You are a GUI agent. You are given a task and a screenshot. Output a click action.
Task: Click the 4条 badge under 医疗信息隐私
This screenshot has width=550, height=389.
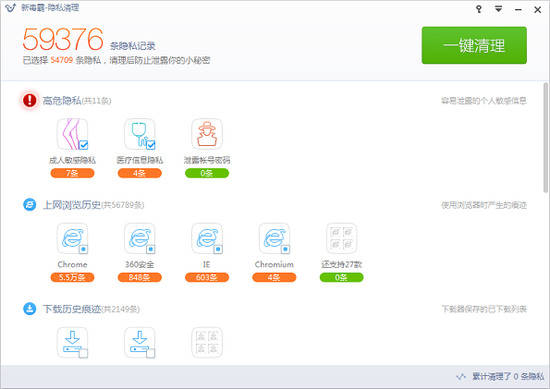(x=140, y=173)
